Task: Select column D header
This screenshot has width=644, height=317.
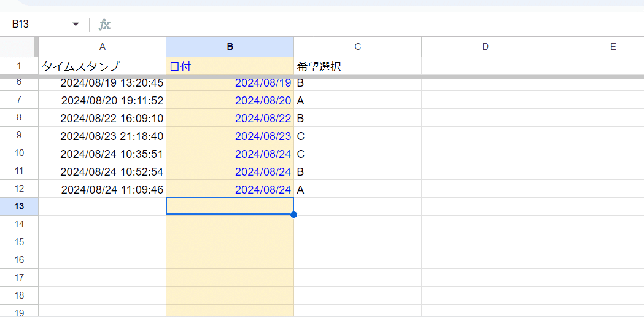Action: (x=486, y=47)
